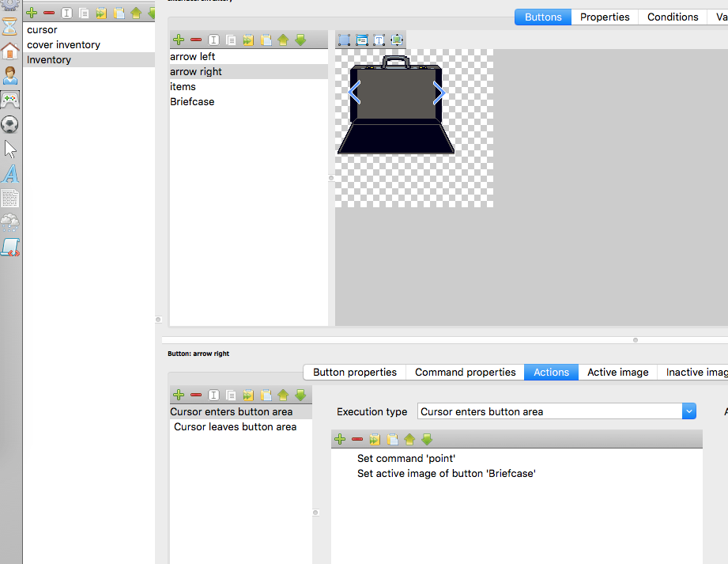Paste action part in action parts toolbar
Viewport: 728px width, 564px height.
(x=392, y=439)
